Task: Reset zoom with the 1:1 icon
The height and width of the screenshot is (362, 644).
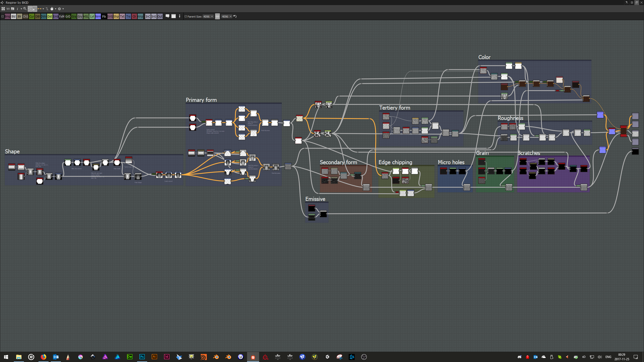Action: (x=8, y=9)
